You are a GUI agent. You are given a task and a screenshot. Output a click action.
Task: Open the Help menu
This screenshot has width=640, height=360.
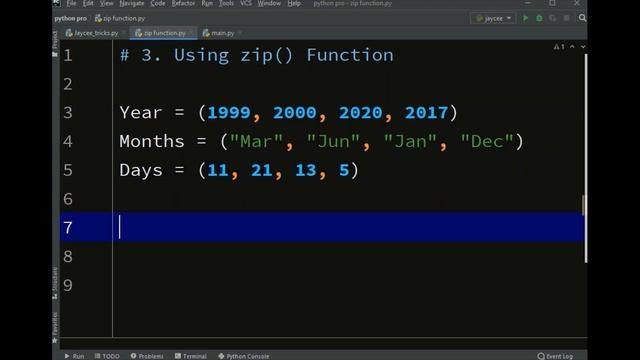(x=294, y=3)
